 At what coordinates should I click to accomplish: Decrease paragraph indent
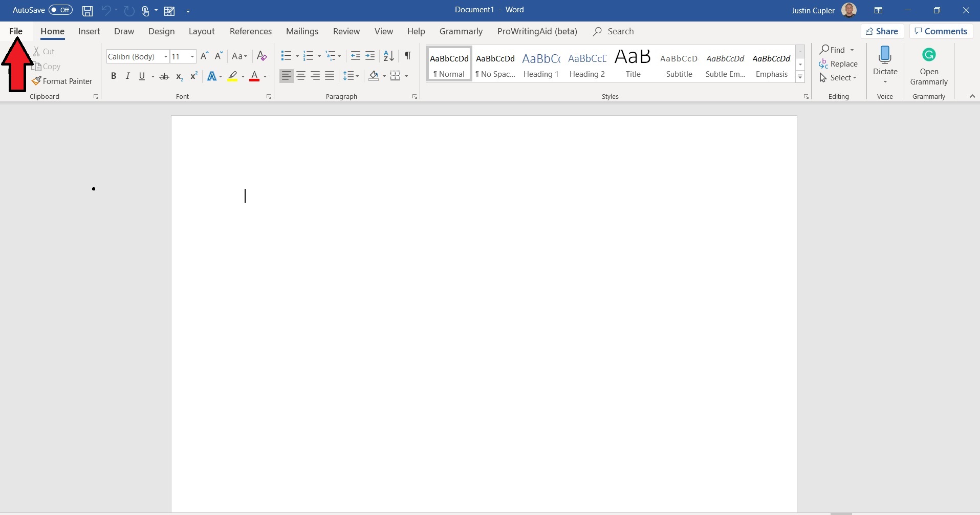point(356,56)
